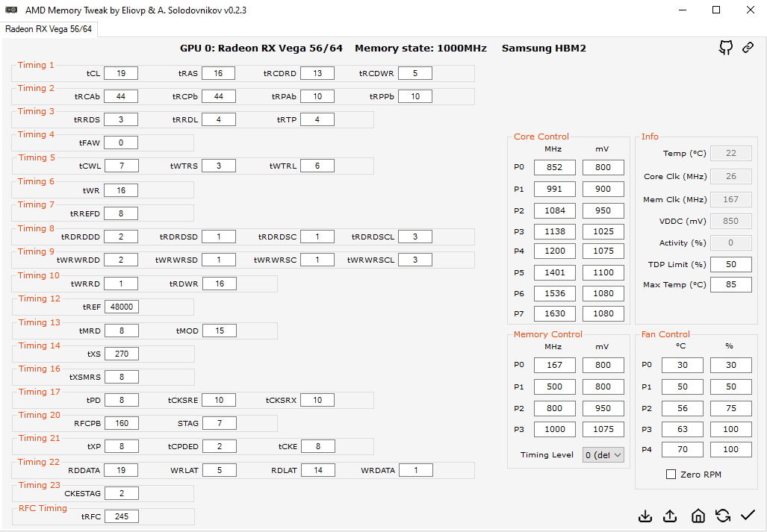
Task: Open the GitHub page icon
Action: [x=726, y=48]
